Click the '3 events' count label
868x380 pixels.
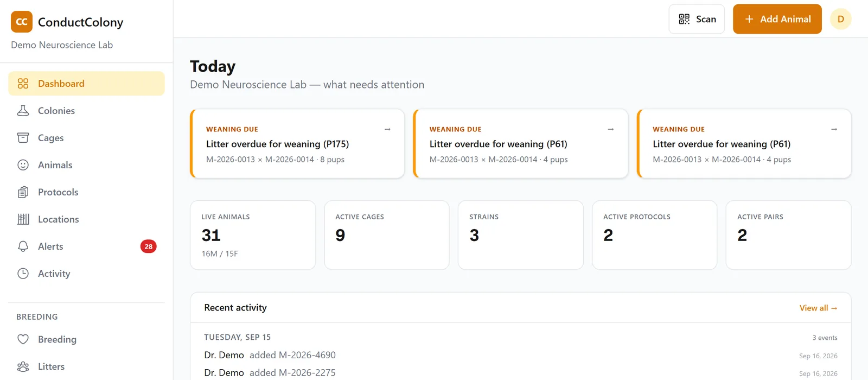coord(825,338)
